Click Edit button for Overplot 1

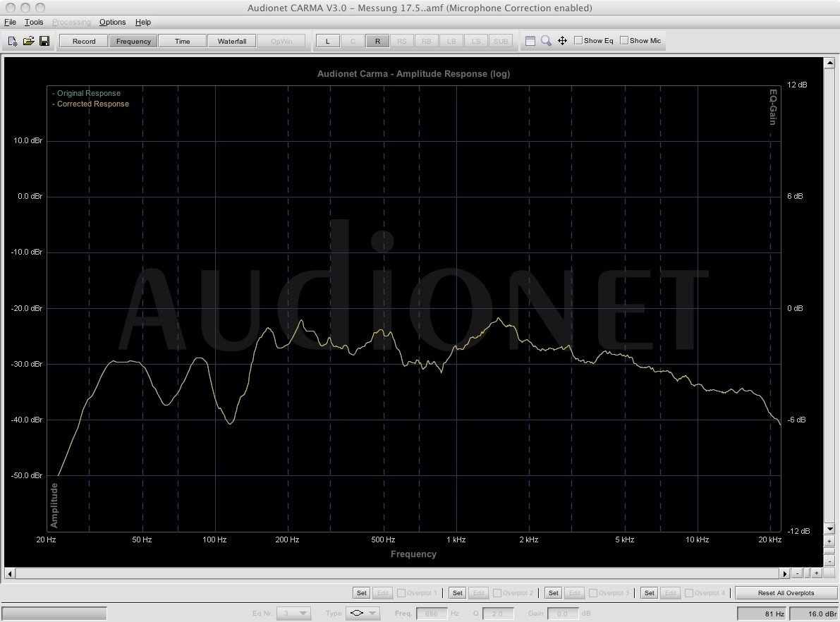coord(382,593)
